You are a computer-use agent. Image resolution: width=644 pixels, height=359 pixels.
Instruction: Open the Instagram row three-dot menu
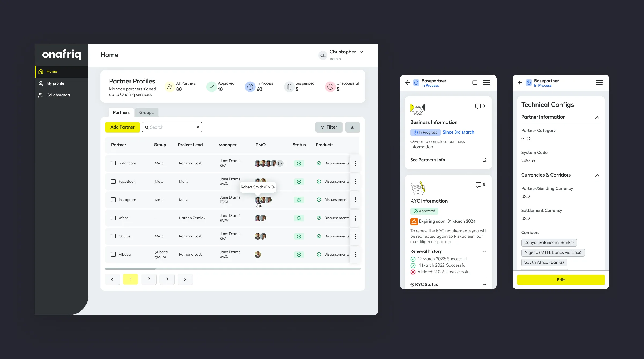coord(356,200)
